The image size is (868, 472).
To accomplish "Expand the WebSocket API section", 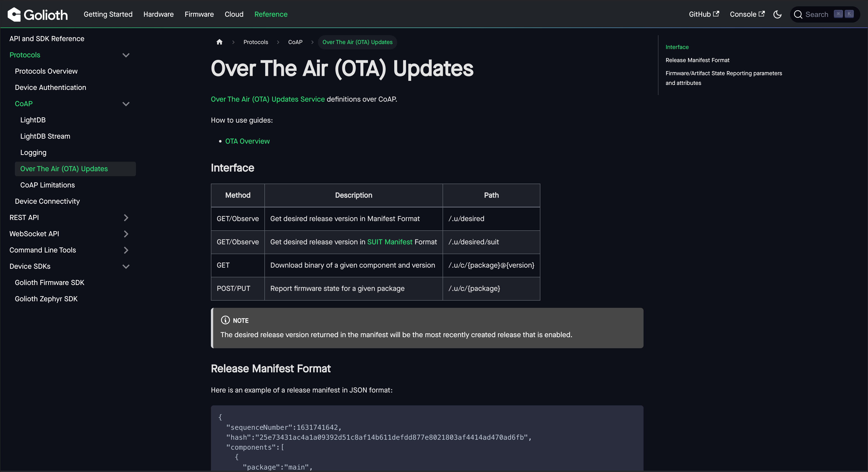I will coord(126,234).
